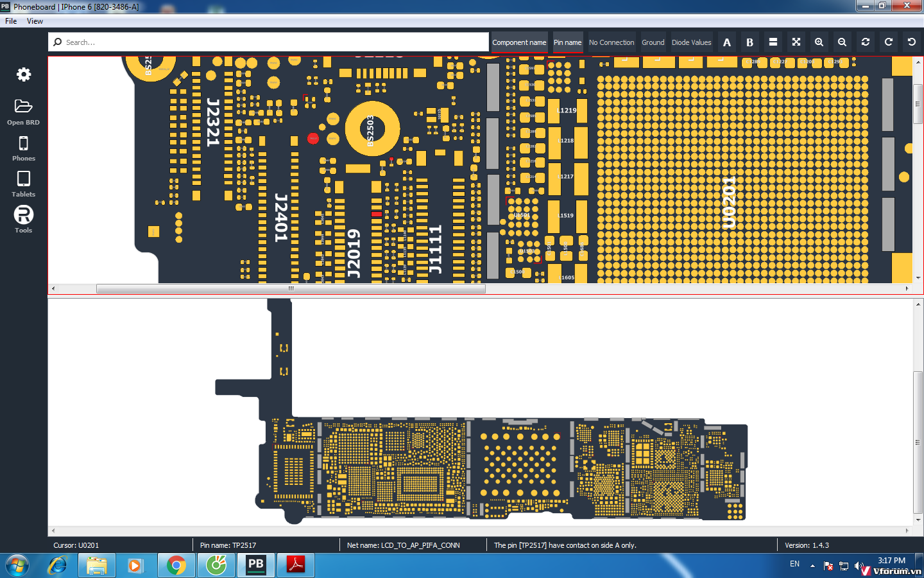Zoom out with the magnifier minus icon

tap(843, 42)
